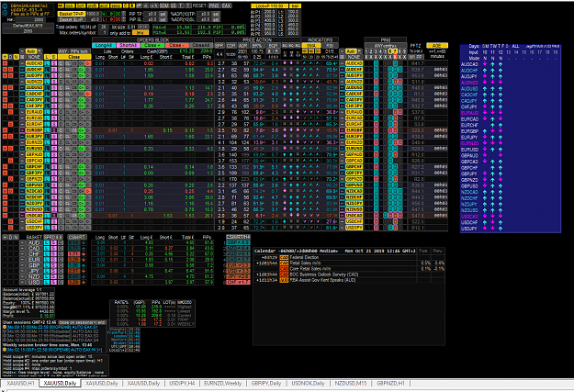Click the S (short) button in AUDCHF row
The image size is (574, 392).
pyautogui.click(x=54, y=69)
